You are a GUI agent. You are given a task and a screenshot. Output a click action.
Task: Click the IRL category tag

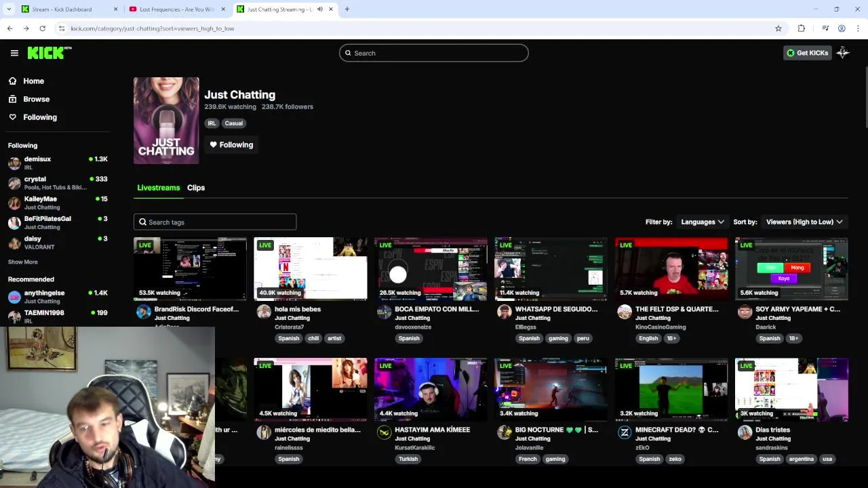click(x=212, y=123)
